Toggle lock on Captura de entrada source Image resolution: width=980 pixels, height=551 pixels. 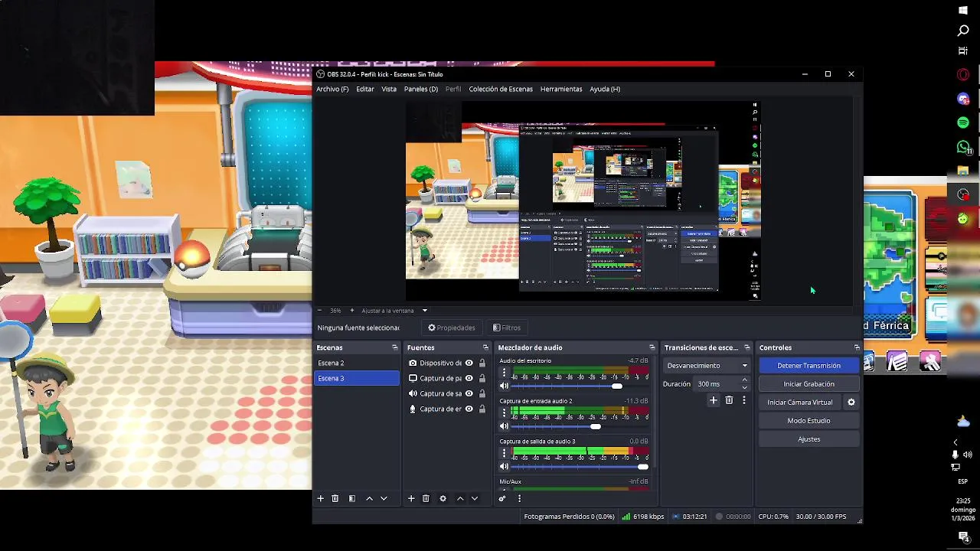pos(482,409)
